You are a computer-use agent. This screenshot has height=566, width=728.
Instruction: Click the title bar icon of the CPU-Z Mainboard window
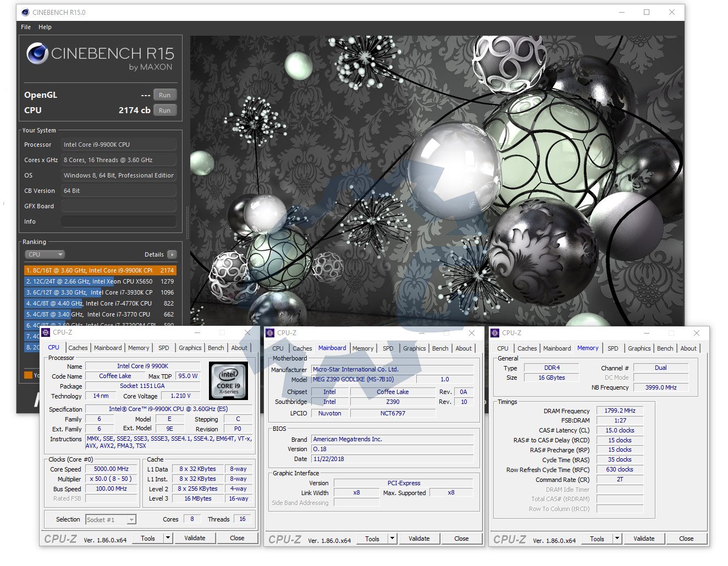pyautogui.click(x=270, y=333)
